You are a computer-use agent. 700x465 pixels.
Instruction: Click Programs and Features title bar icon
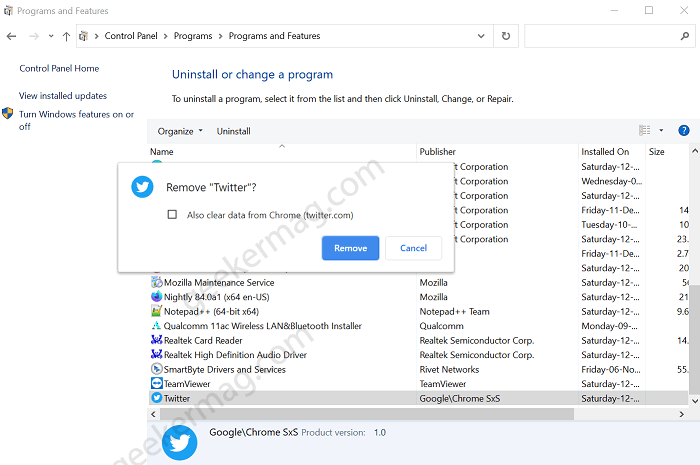[x=8, y=10]
